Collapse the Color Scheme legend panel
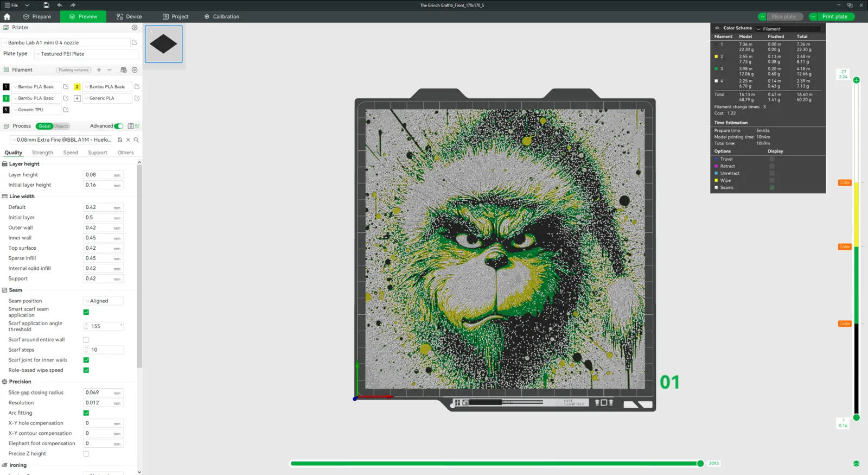Image resolution: width=868 pixels, height=475 pixels. tap(717, 28)
